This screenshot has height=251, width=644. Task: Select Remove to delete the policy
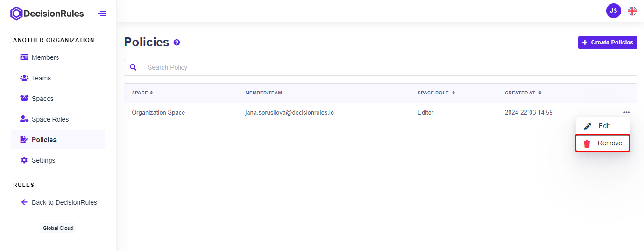click(x=603, y=143)
